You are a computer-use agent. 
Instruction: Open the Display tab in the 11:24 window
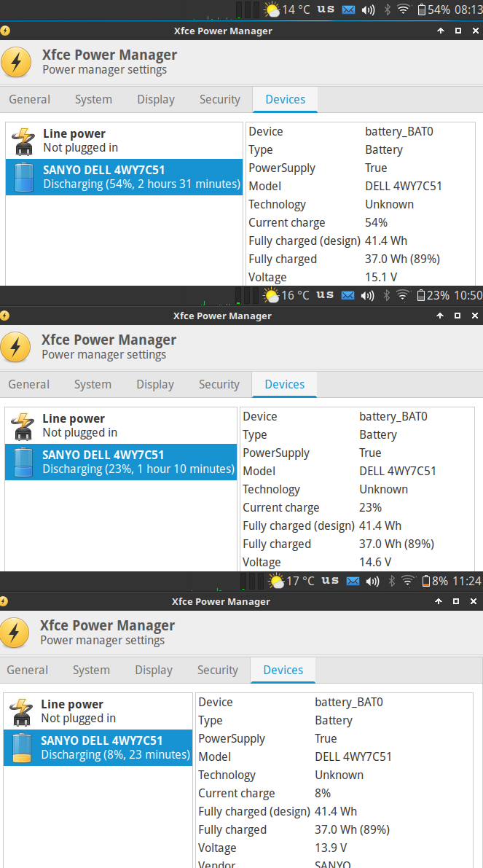click(154, 670)
